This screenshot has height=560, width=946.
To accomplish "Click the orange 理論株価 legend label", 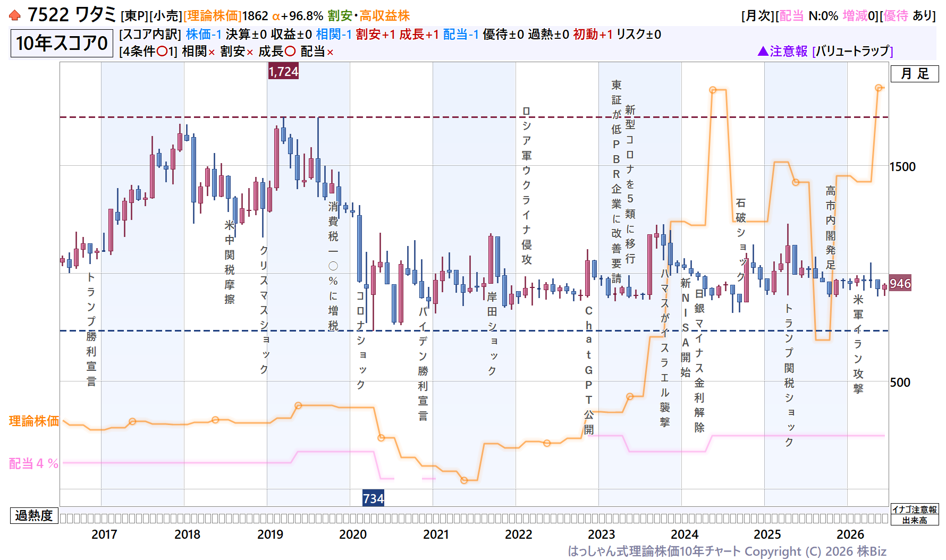I will (x=34, y=421).
